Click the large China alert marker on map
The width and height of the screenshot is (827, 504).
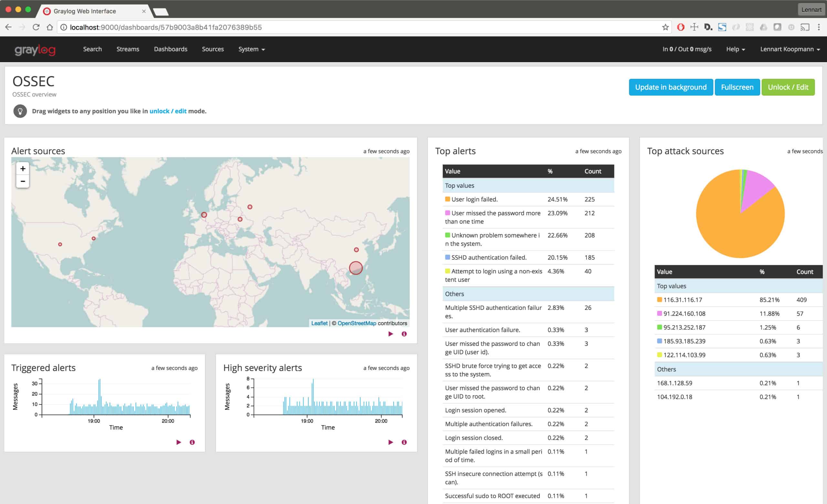[356, 268]
